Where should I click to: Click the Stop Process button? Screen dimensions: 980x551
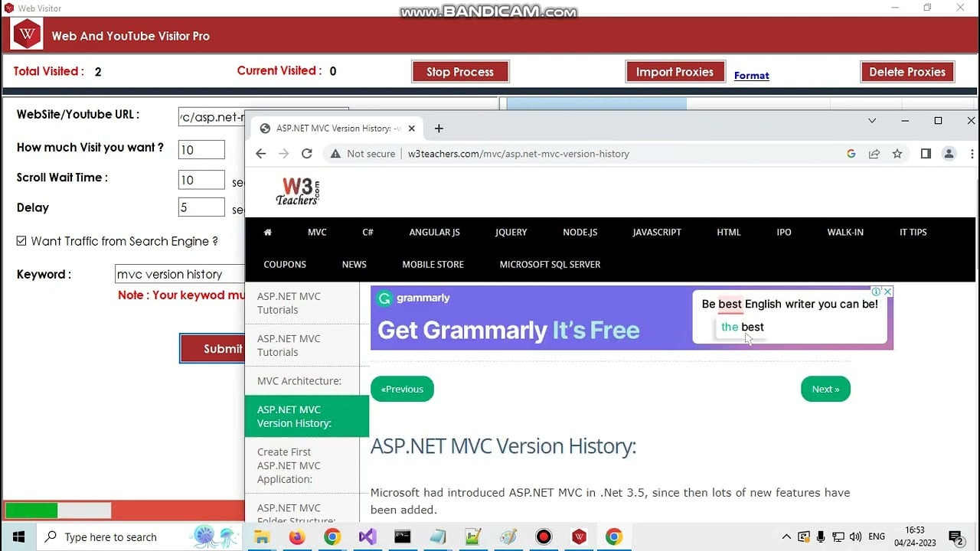point(460,72)
